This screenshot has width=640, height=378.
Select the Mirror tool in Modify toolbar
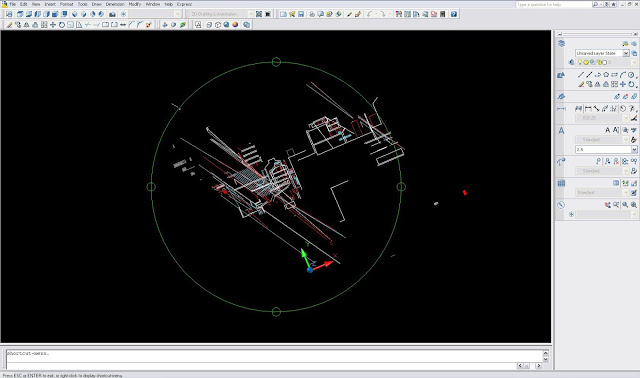(x=27, y=25)
